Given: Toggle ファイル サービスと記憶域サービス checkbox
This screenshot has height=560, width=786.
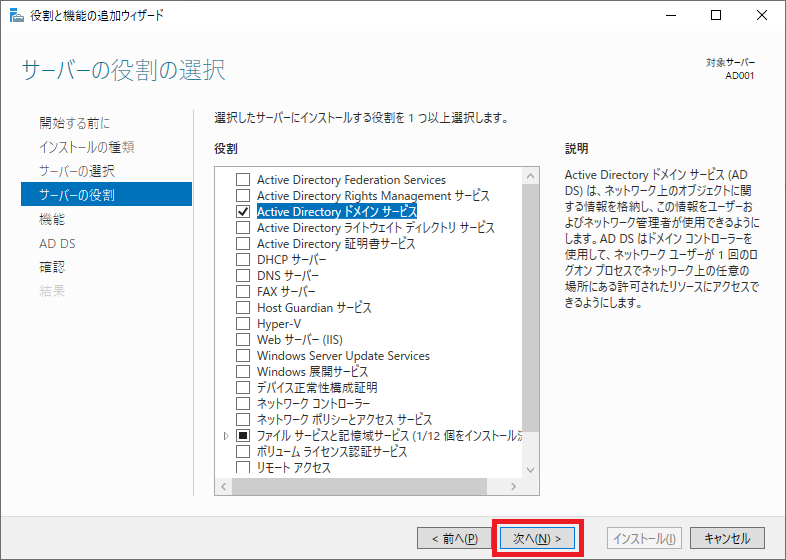Looking at the screenshot, I should (243, 436).
